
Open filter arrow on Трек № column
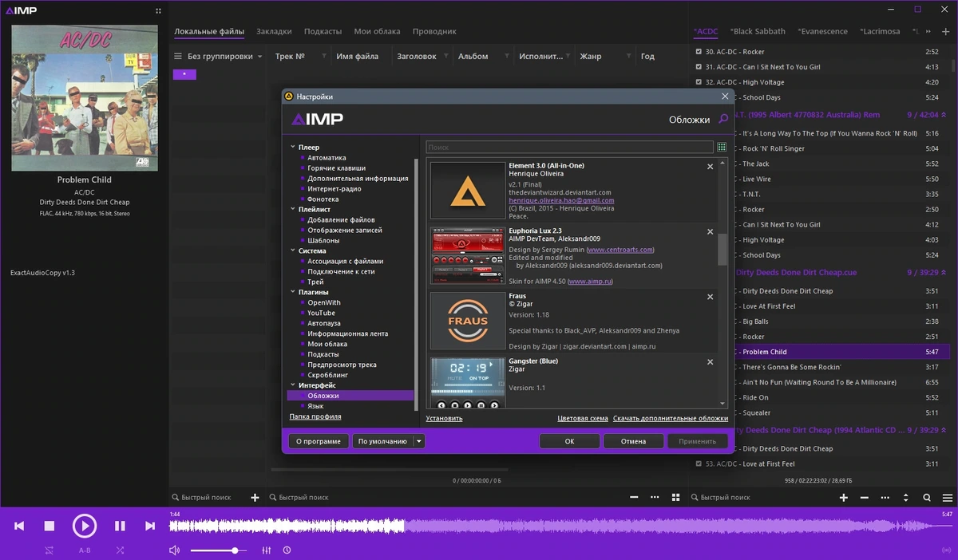coord(323,57)
